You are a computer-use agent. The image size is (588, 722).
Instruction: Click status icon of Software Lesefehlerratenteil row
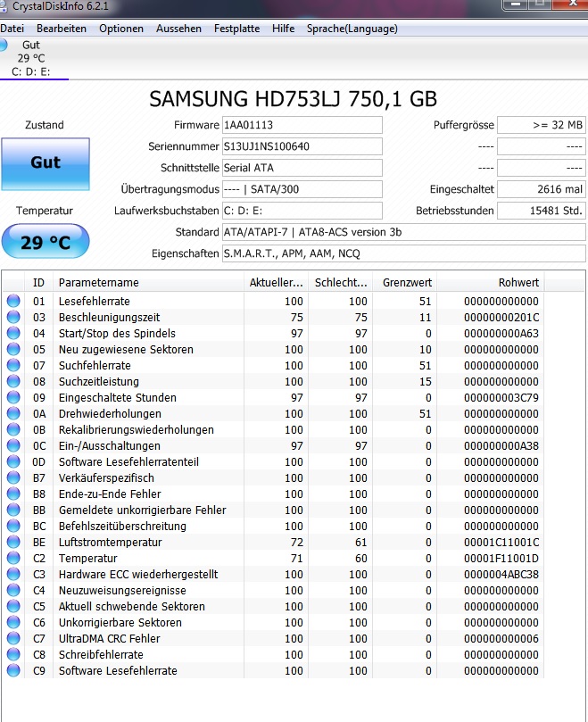(13, 461)
